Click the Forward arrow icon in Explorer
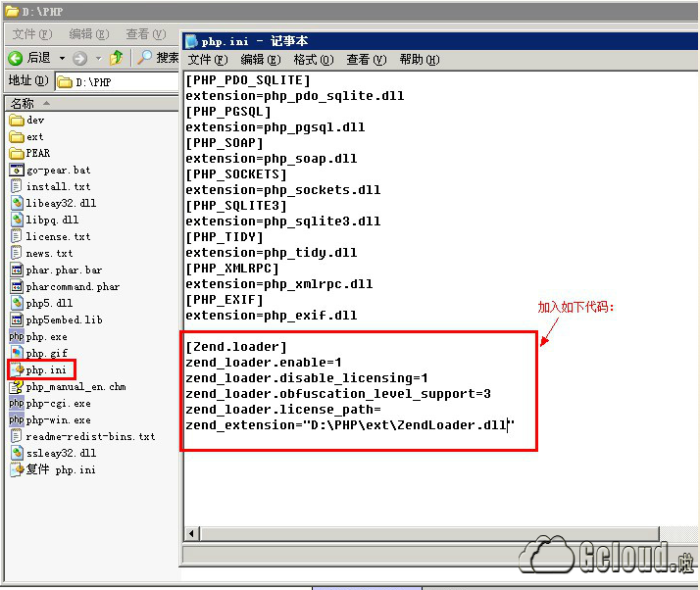 (80, 58)
